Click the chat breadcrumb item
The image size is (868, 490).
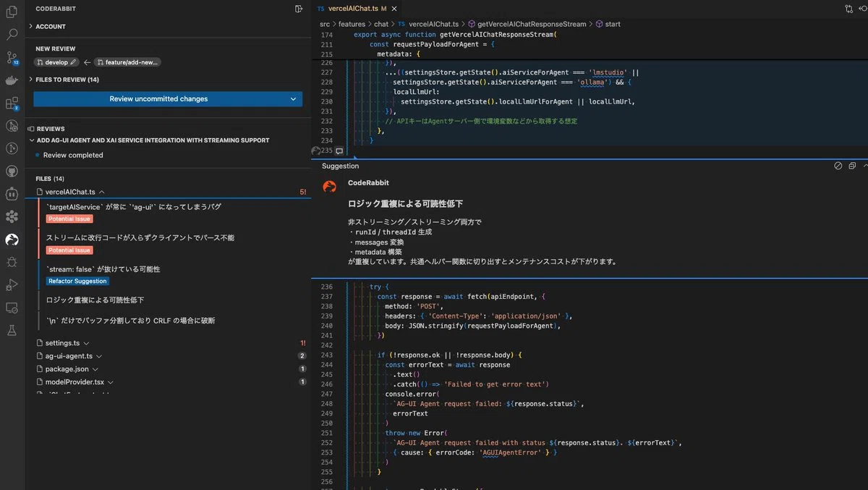tap(381, 24)
